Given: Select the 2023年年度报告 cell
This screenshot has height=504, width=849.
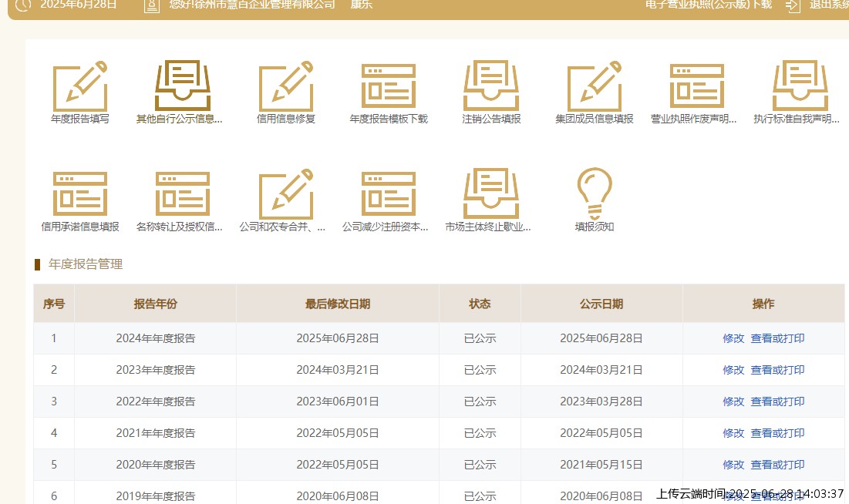Looking at the screenshot, I should pos(156,370).
